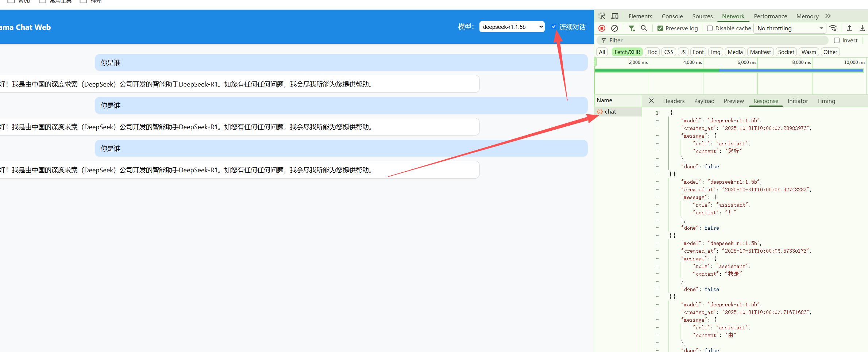The width and height of the screenshot is (868, 352).
Task: Click created_at value ending 5733017Z
Action: (x=765, y=251)
